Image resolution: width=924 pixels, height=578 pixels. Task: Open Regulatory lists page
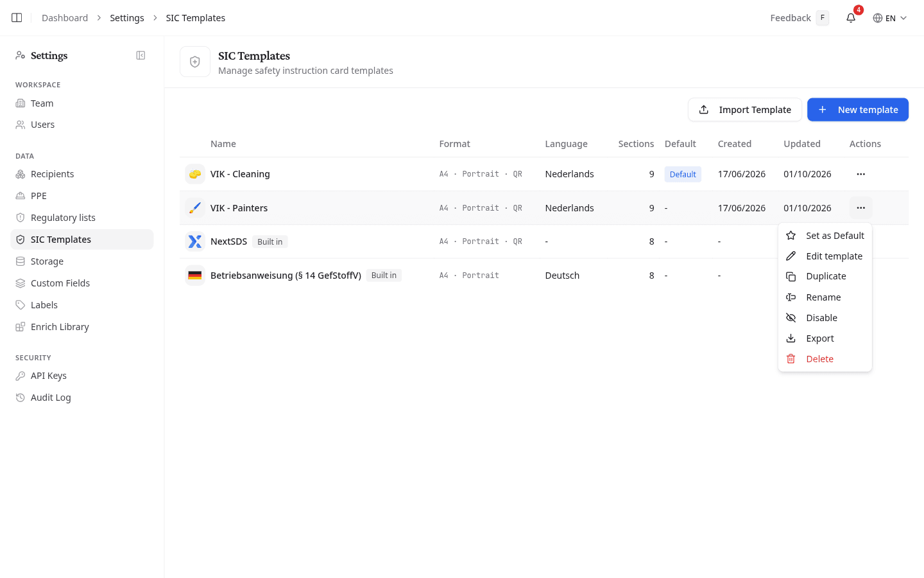click(82, 218)
